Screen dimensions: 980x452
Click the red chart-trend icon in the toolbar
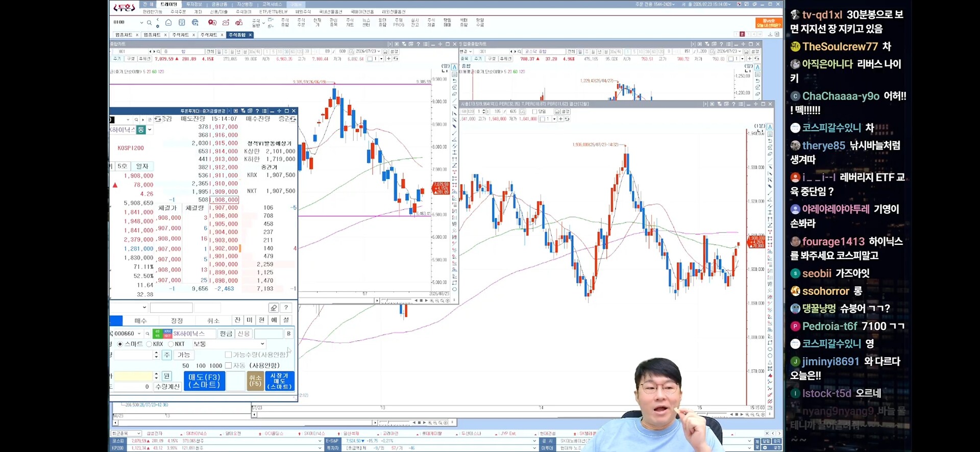tap(226, 22)
